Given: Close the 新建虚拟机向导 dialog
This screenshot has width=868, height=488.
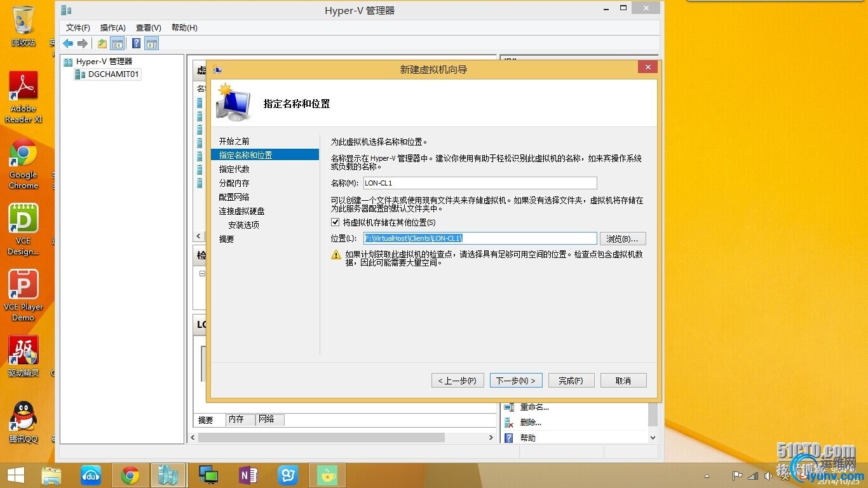Looking at the screenshot, I should 648,67.
